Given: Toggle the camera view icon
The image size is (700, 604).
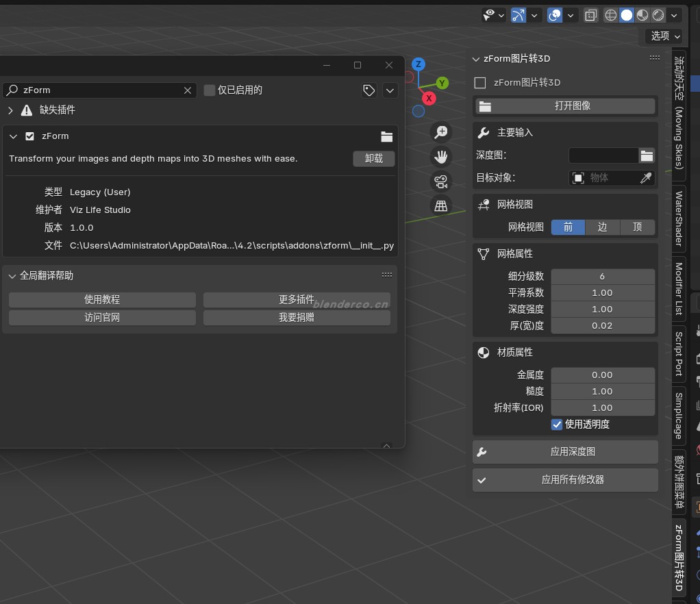Looking at the screenshot, I should coord(441,181).
